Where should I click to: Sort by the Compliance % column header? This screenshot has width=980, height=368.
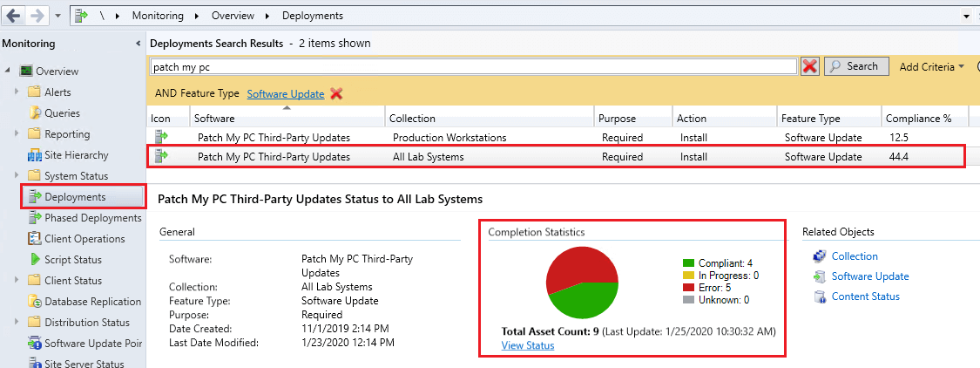coord(925,119)
